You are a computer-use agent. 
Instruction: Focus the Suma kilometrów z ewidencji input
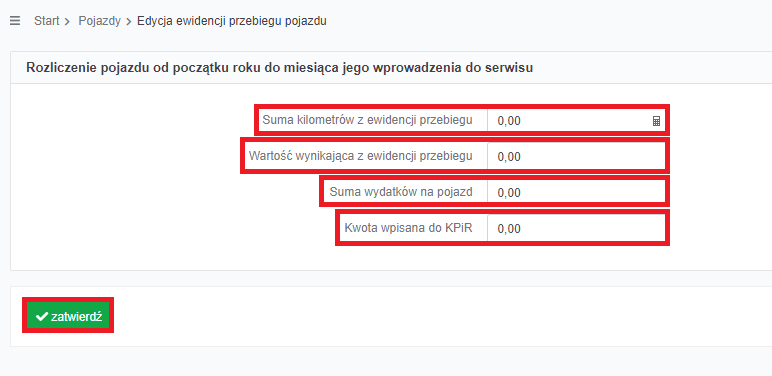[x=576, y=121]
